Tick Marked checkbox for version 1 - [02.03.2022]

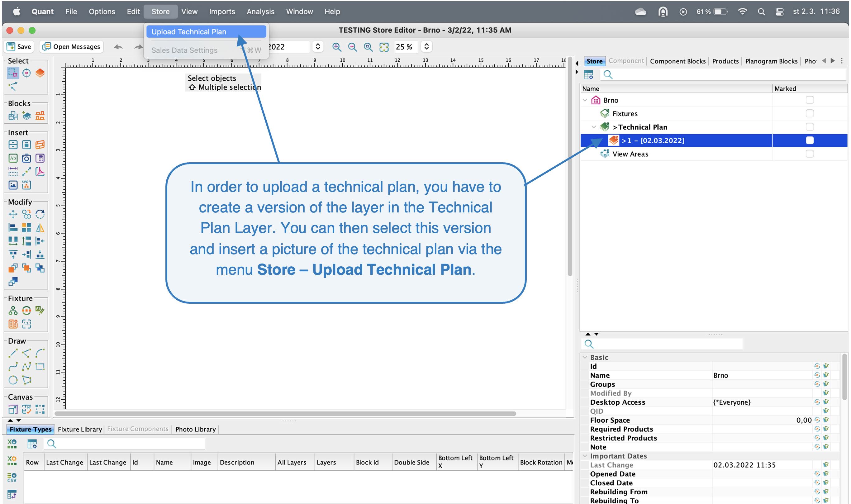(x=810, y=140)
